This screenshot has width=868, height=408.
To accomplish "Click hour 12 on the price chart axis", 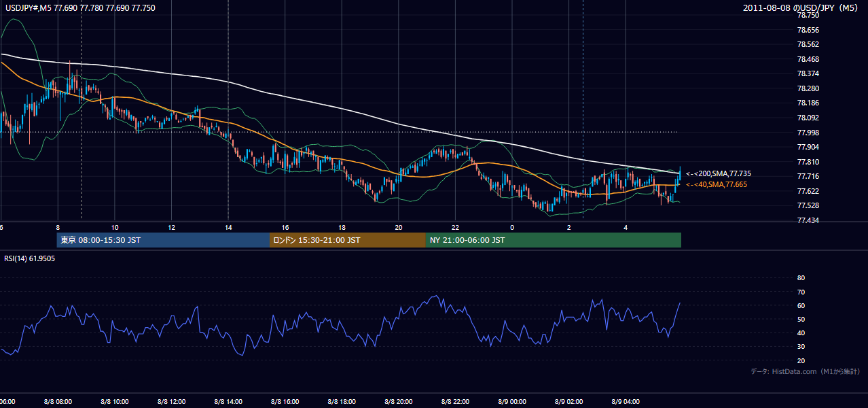I will (x=171, y=227).
